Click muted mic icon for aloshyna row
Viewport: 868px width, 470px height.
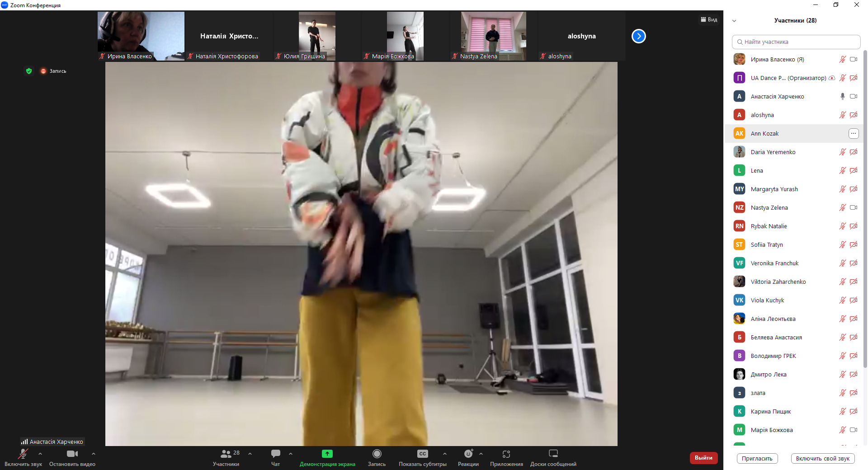click(843, 115)
